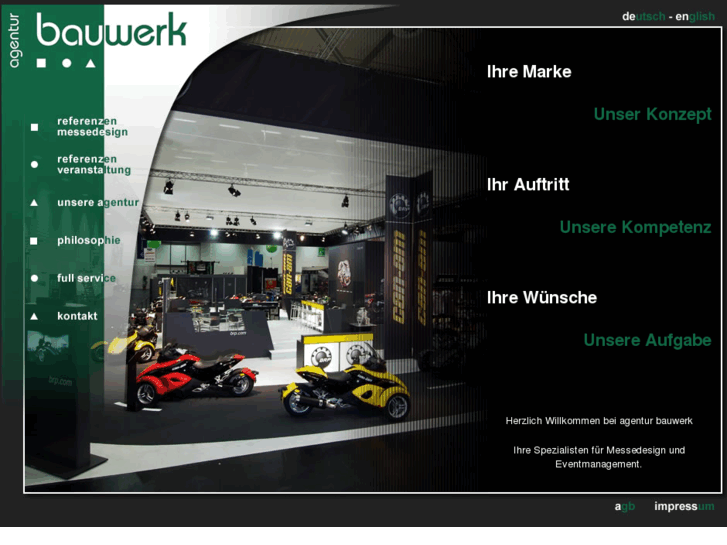Open referenzen messedesign menu item

point(92,127)
